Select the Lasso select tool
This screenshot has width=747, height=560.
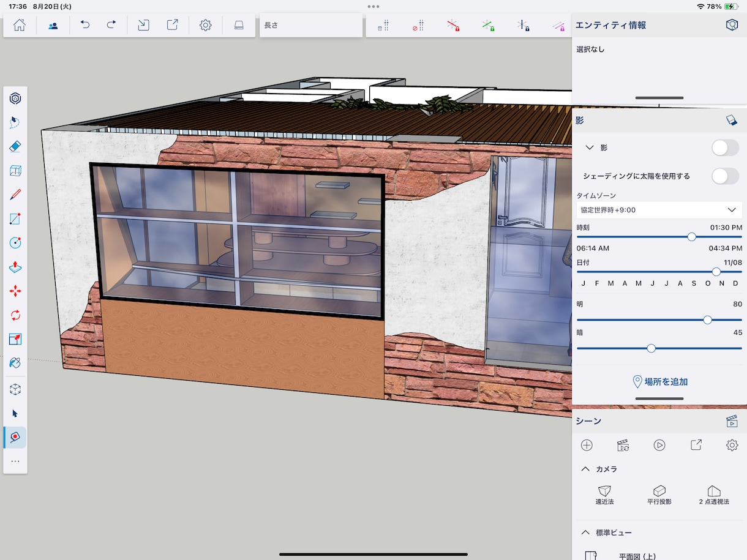click(15, 122)
